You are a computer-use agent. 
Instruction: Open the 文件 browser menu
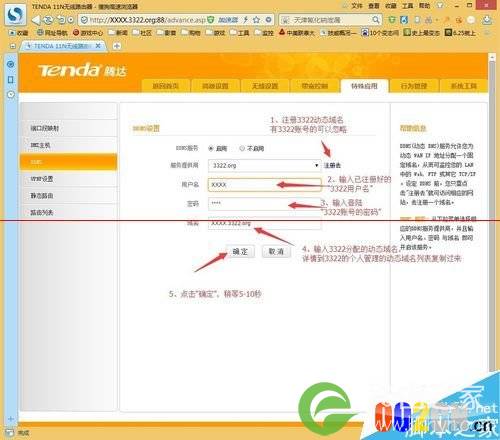[357, 6]
